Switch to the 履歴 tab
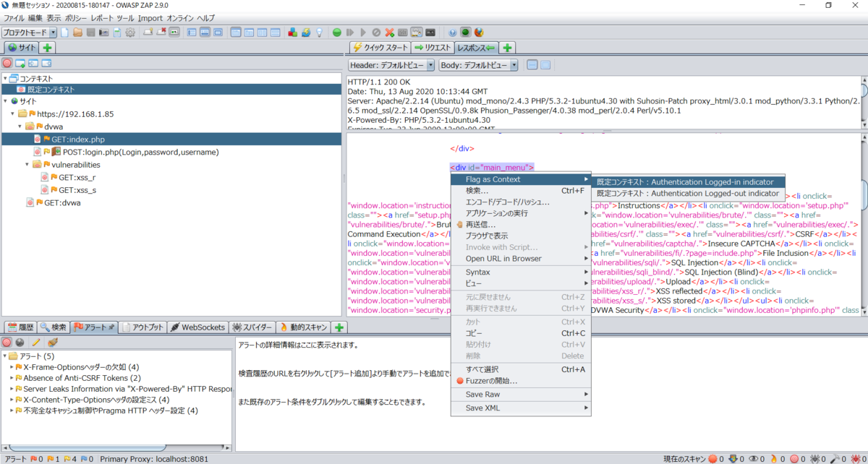Viewport: 868px width, 464px height. point(20,327)
